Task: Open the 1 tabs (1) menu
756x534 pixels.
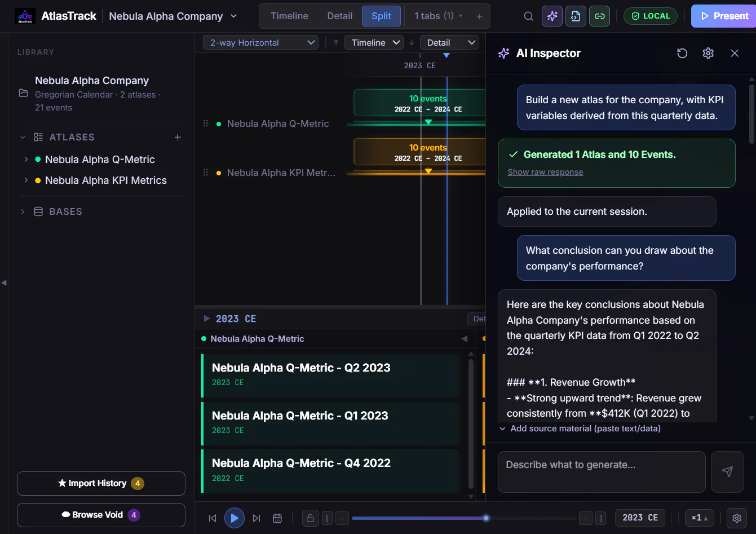Action: coord(438,16)
